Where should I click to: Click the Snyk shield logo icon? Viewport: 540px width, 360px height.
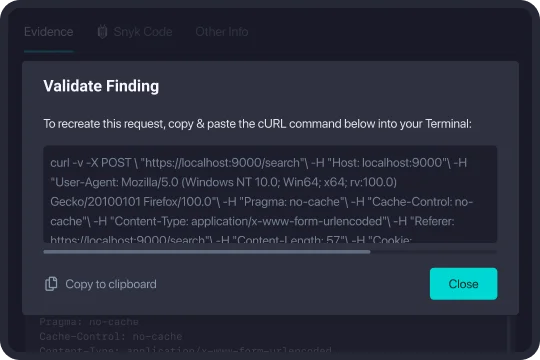click(x=102, y=32)
